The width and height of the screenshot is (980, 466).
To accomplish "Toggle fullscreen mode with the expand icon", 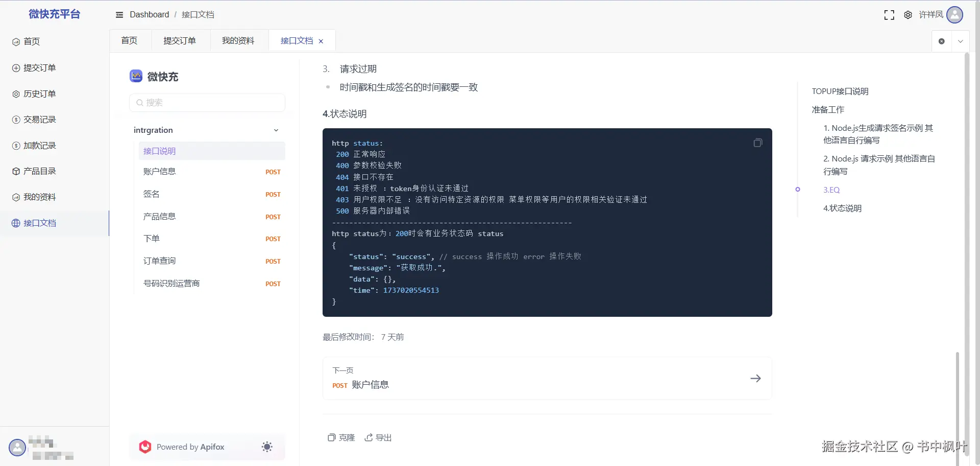I will click(889, 15).
